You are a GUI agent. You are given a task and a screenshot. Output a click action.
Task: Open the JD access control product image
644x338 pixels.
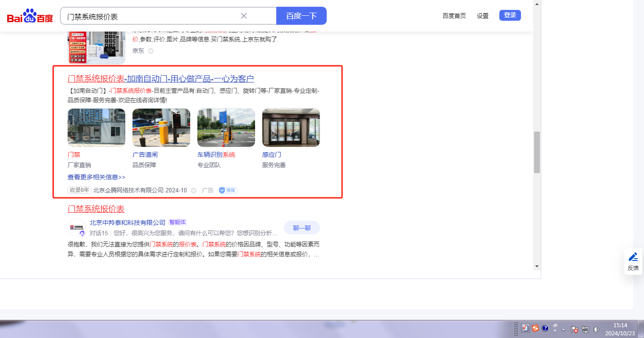(x=96, y=47)
